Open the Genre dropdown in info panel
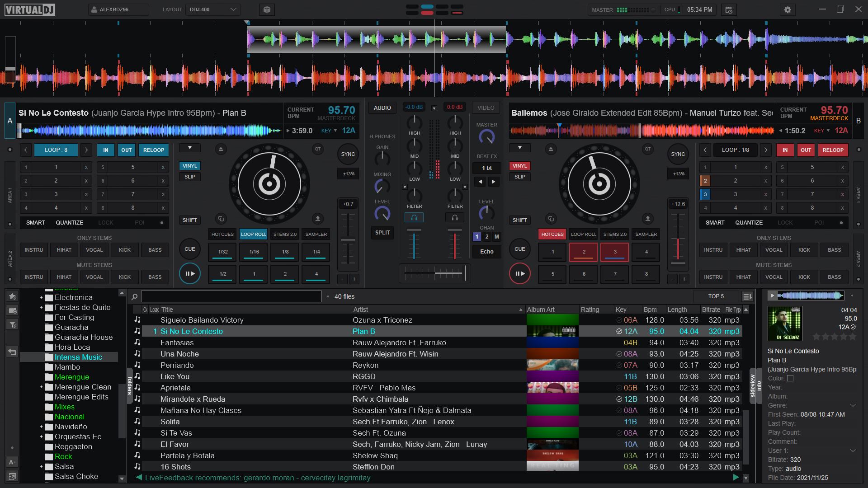Screen dimensions: 868x488 pyautogui.click(x=853, y=405)
